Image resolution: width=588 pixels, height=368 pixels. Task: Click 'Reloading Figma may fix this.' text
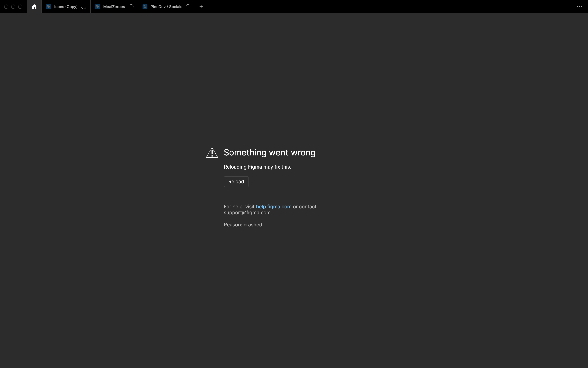tap(257, 167)
